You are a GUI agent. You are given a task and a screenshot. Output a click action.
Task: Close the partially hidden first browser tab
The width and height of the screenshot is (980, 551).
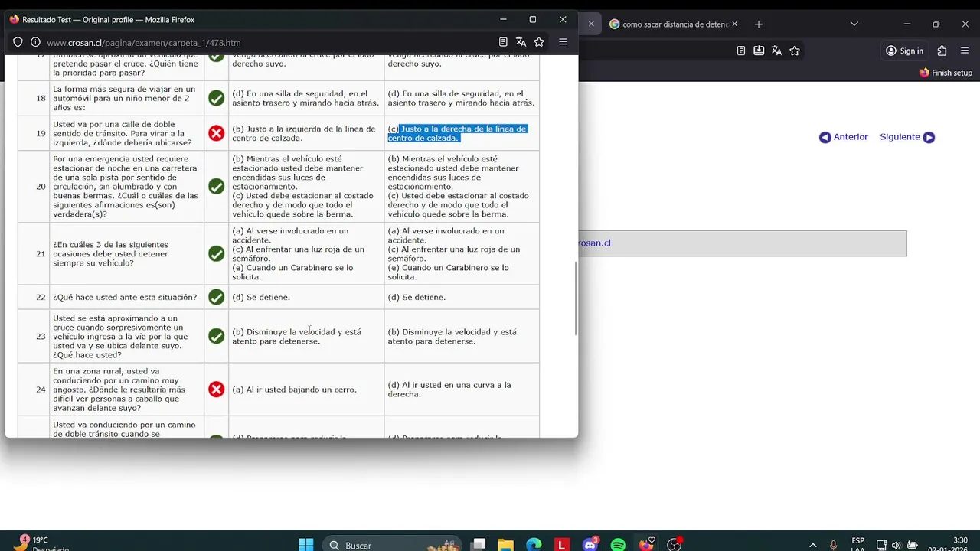(x=591, y=24)
